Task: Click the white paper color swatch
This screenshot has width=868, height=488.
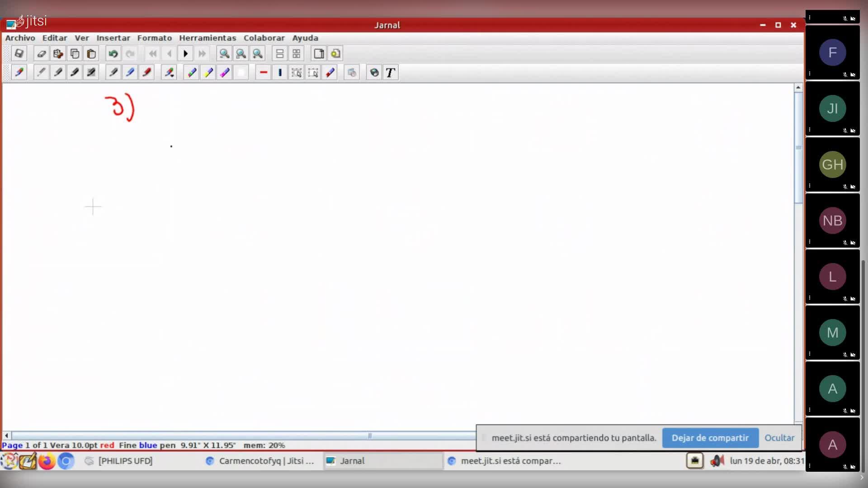Action: pyautogui.click(x=241, y=73)
